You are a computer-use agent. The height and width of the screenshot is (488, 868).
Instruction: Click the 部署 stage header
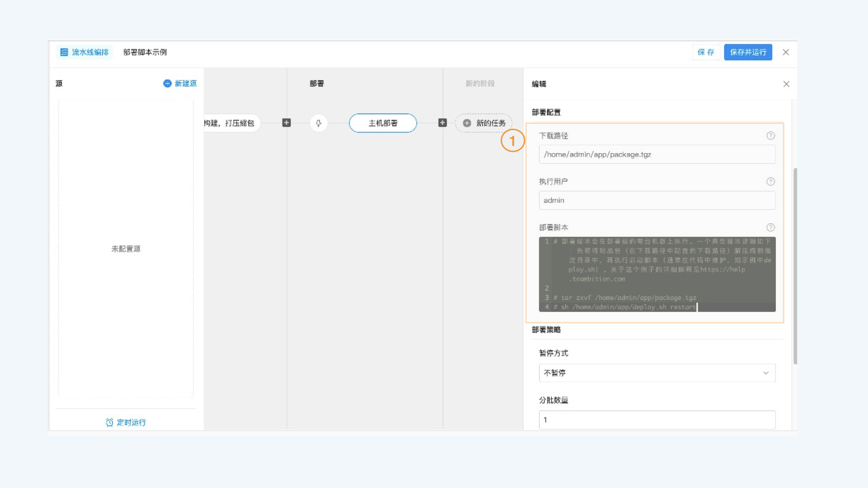tap(317, 84)
